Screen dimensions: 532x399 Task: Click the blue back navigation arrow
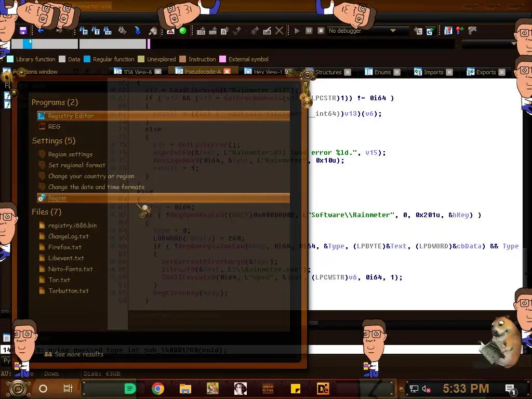[41, 31]
